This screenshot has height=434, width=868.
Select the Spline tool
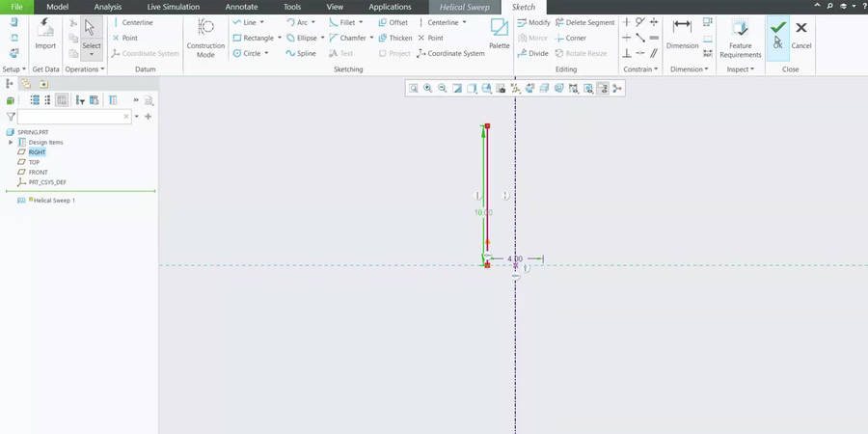pyautogui.click(x=300, y=53)
